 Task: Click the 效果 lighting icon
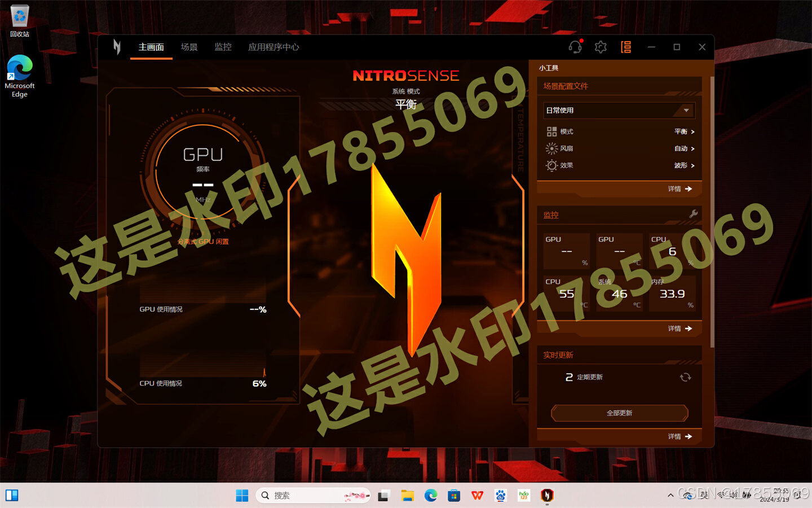551,165
